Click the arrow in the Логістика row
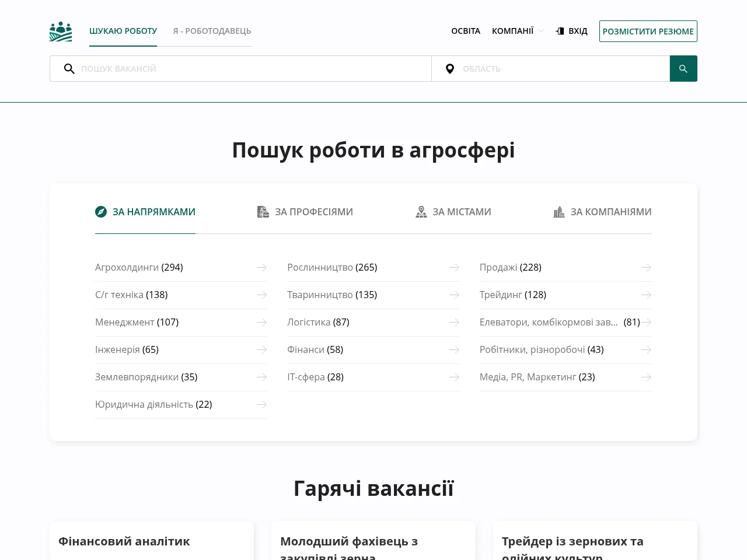The image size is (747, 560). point(454,322)
